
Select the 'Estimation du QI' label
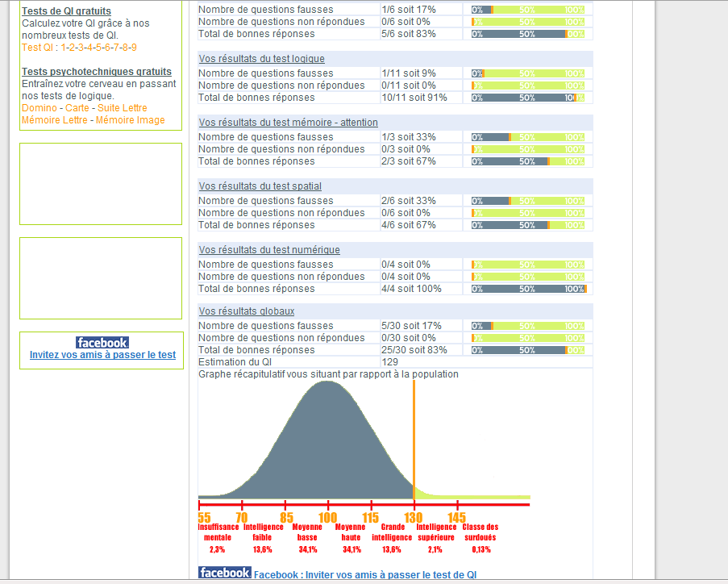click(x=235, y=362)
